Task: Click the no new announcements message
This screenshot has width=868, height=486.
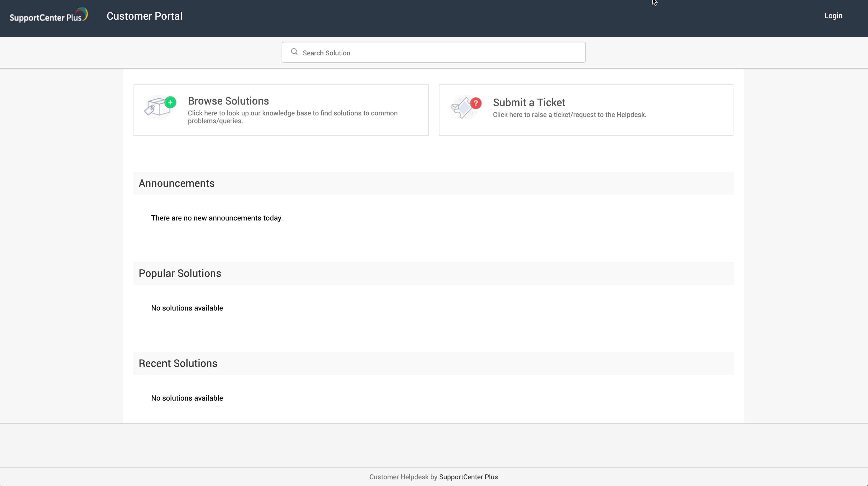Action: coord(217,218)
